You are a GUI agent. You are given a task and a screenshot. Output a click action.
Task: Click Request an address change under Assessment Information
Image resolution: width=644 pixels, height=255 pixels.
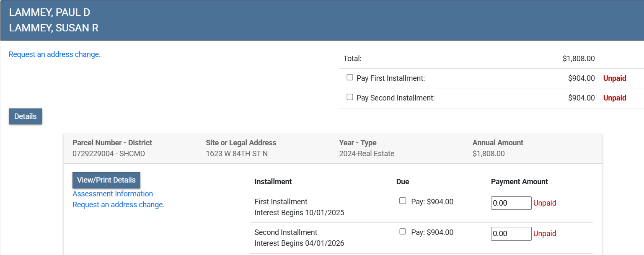click(x=119, y=205)
